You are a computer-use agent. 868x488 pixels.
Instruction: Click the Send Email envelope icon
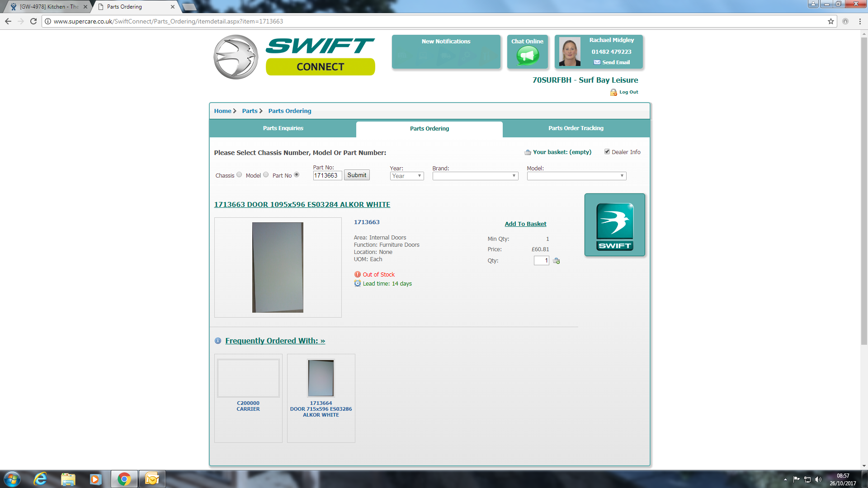(597, 62)
